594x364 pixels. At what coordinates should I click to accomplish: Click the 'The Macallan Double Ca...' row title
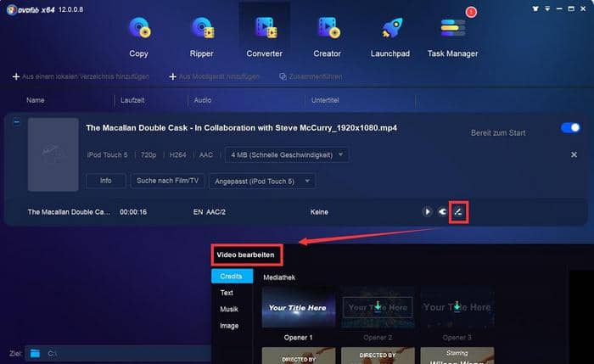coord(69,212)
